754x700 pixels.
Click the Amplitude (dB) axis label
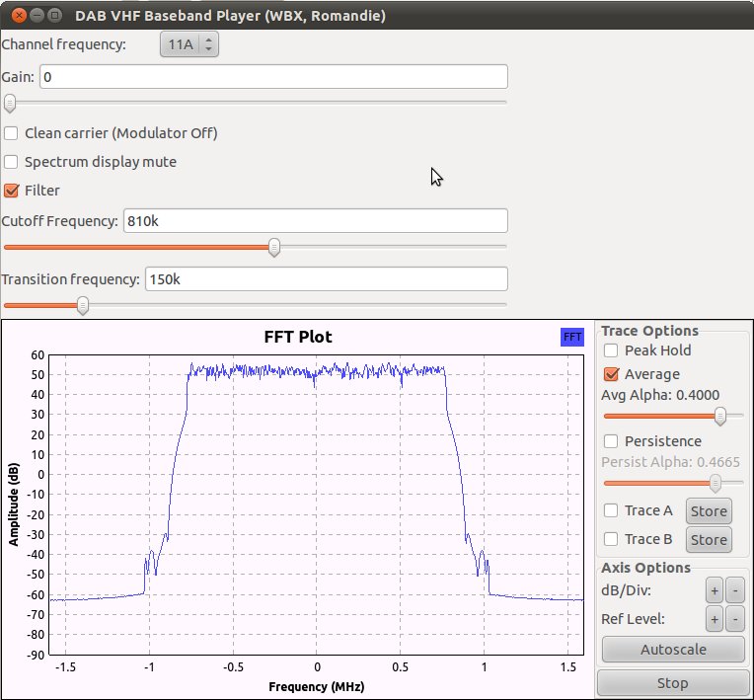coord(14,505)
